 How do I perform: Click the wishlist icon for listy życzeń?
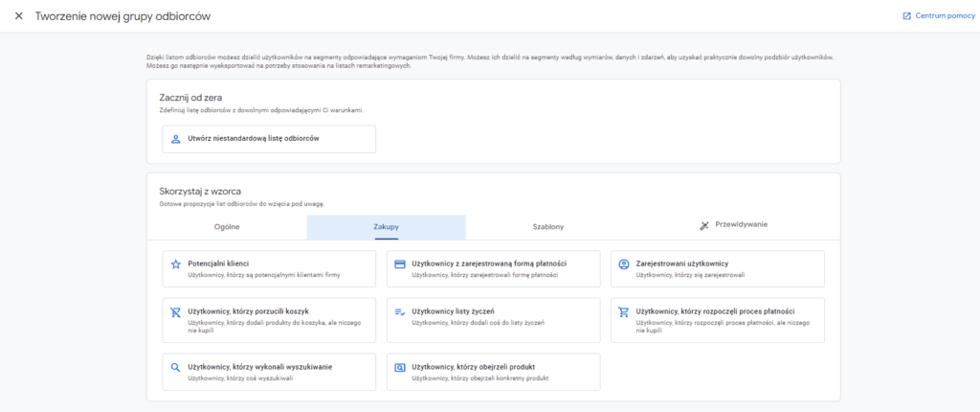[400, 311]
